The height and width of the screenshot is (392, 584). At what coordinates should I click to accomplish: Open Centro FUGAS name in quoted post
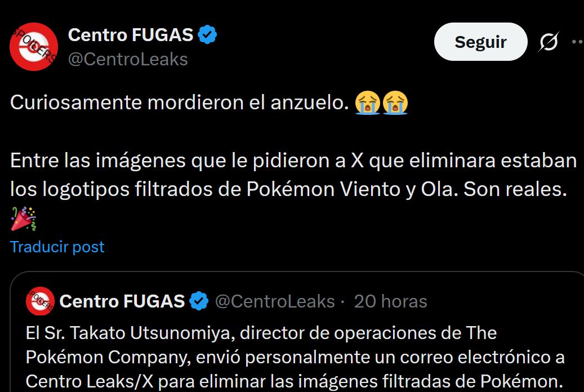point(122,301)
